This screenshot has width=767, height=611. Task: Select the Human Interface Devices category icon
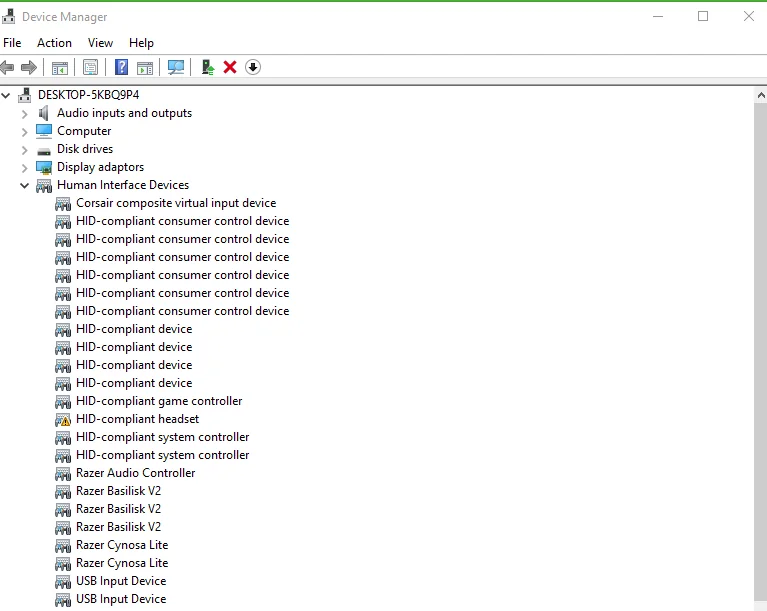tap(44, 185)
